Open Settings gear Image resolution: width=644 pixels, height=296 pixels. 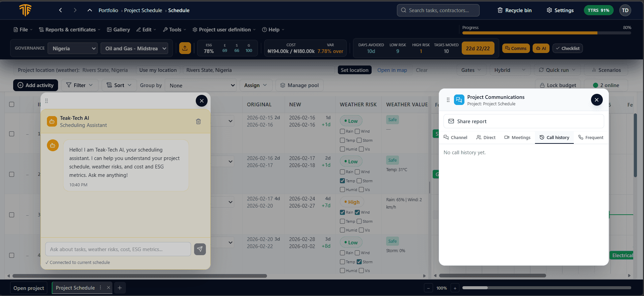click(x=560, y=10)
